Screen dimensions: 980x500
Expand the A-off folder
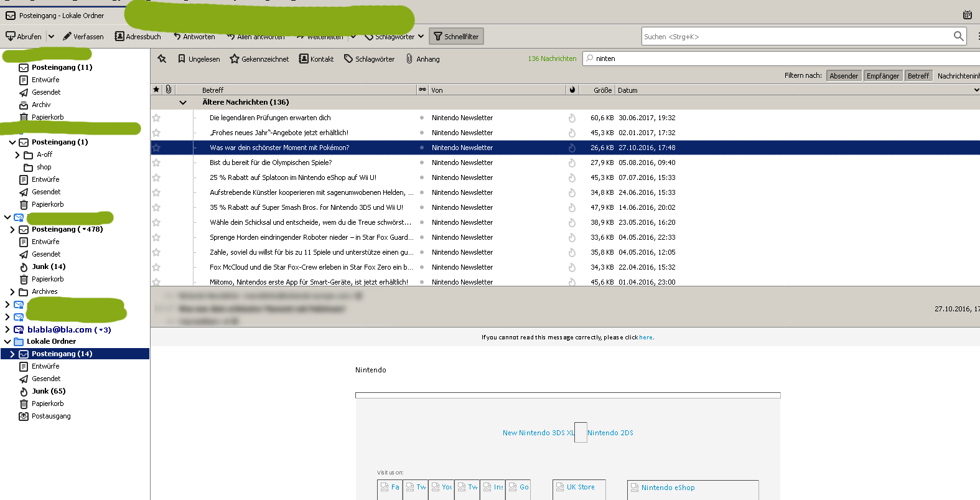(x=17, y=154)
